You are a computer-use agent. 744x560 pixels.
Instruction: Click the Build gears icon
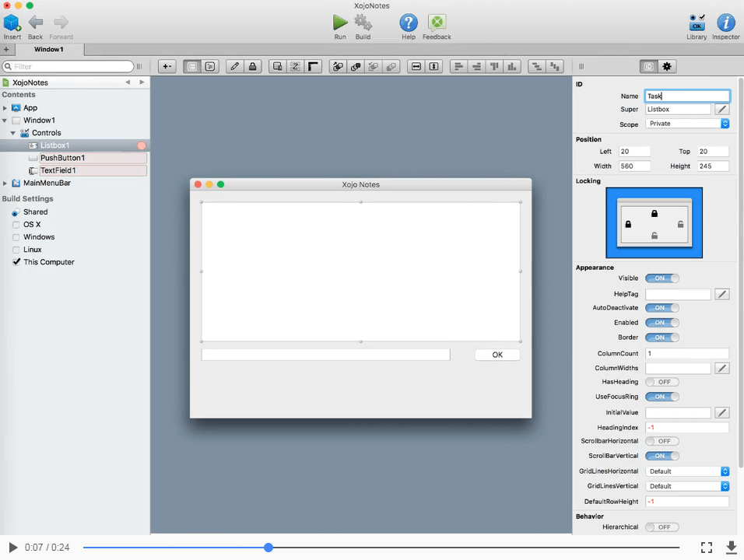tap(363, 23)
